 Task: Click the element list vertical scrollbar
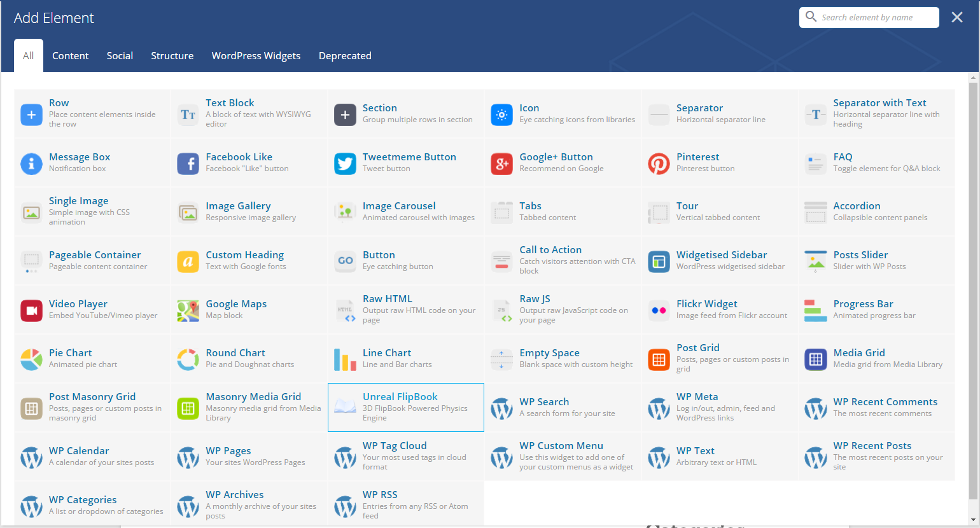coord(973,291)
